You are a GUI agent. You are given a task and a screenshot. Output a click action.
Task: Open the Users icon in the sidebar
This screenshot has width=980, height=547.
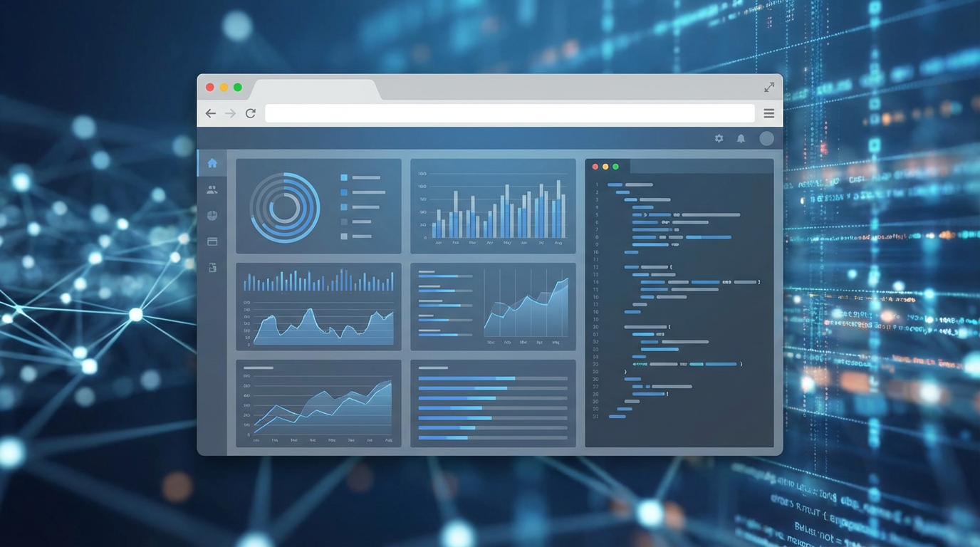pyautogui.click(x=212, y=189)
